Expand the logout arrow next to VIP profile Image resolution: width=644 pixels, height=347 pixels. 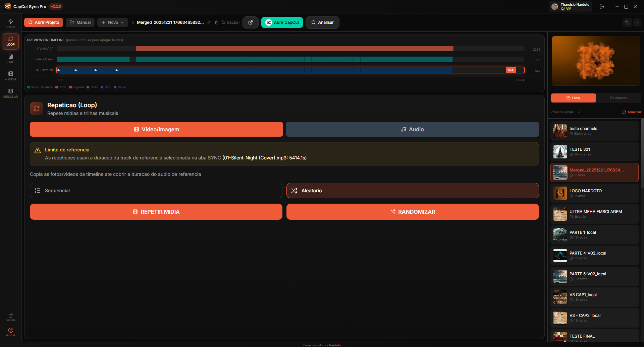coord(602,6)
